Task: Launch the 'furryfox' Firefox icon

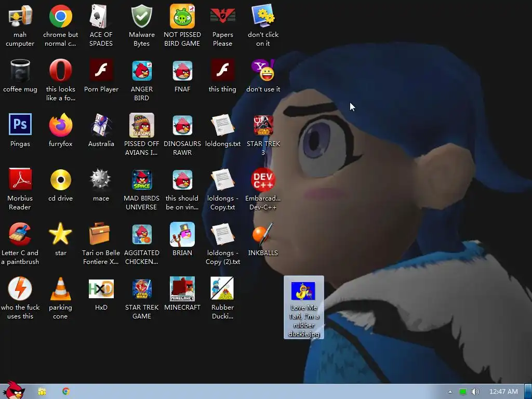Action: (x=60, y=125)
